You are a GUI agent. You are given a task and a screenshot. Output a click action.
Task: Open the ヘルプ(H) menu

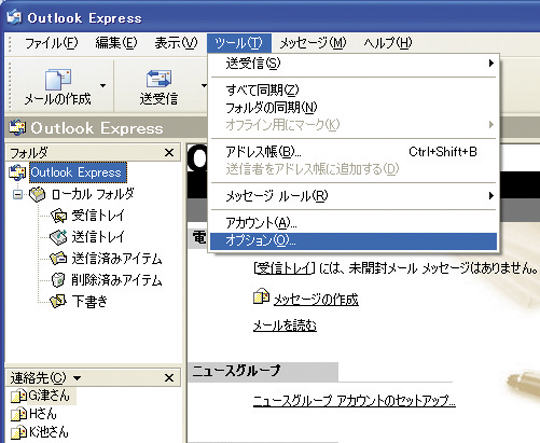(x=388, y=43)
